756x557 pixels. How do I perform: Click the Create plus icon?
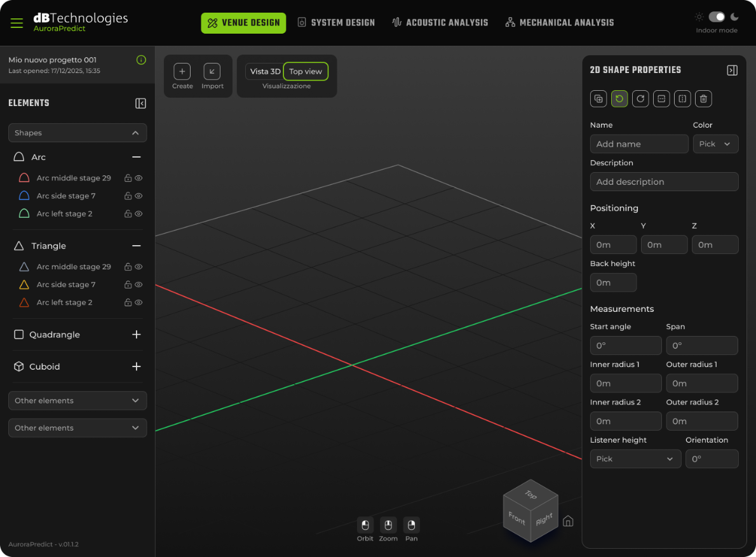182,71
